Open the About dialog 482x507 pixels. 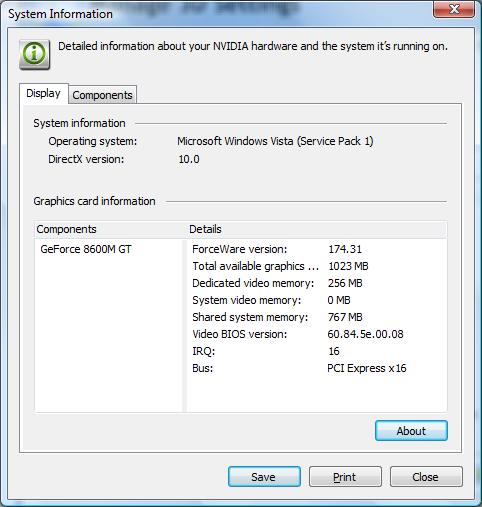click(x=411, y=431)
